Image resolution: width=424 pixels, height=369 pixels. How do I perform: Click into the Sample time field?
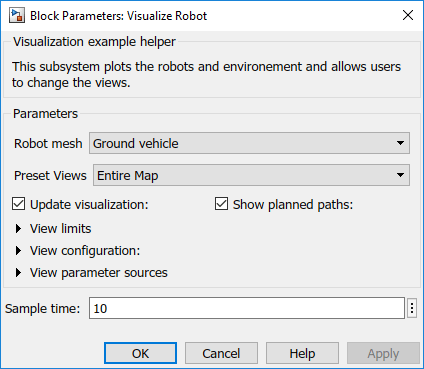247,308
